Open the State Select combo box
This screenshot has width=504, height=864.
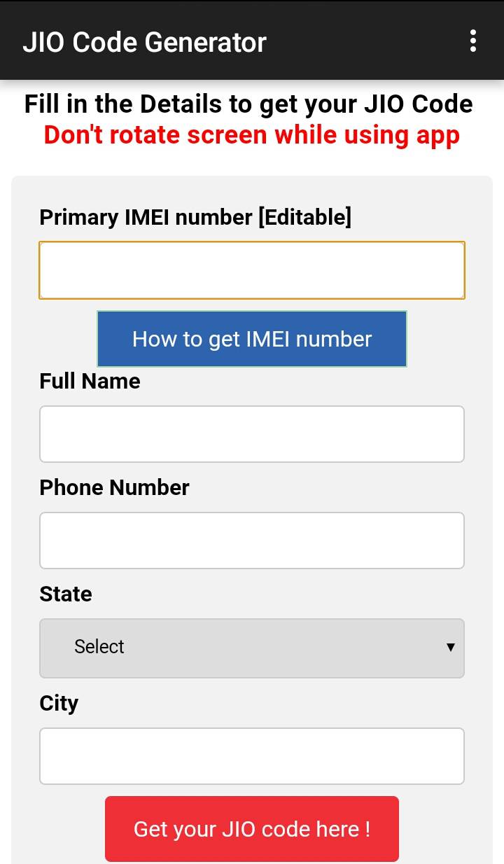[252, 648]
